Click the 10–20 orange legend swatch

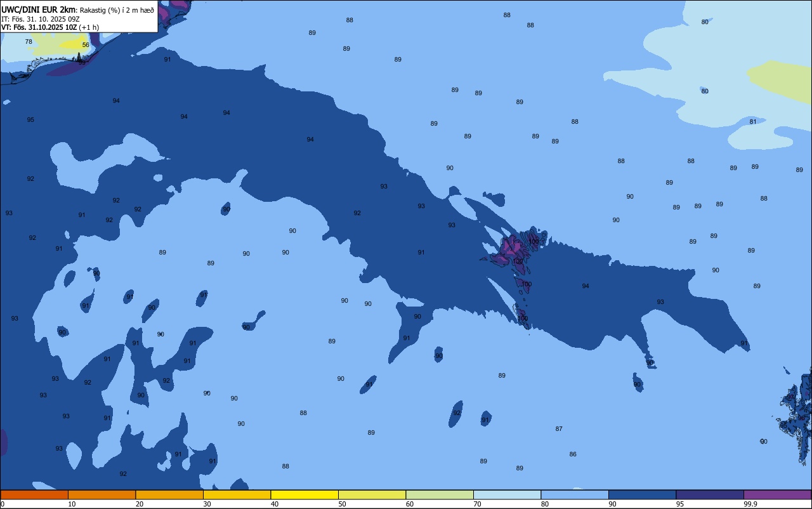click(x=101, y=494)
